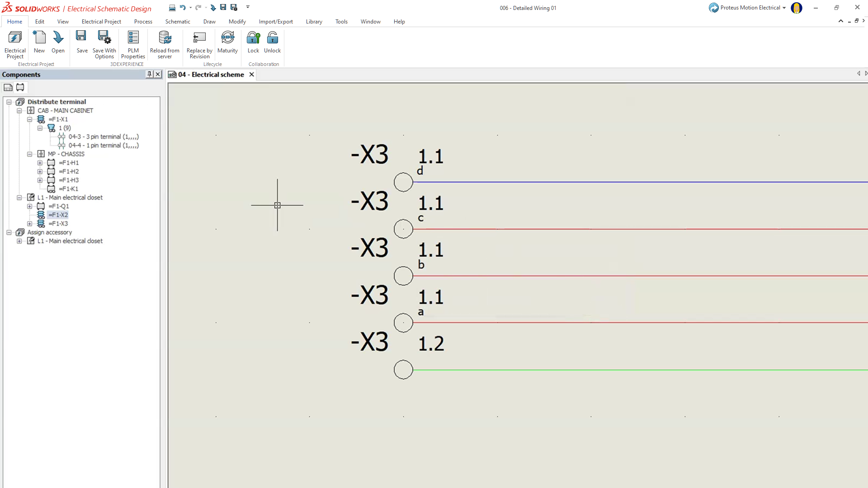
Task: Click the 04 - Electrical scheme tab
Action: tap(210, 74)
